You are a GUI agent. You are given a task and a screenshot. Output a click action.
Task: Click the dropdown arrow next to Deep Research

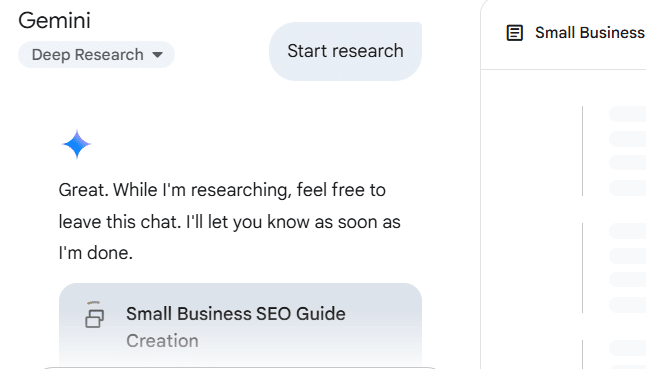tap(157, 55)
